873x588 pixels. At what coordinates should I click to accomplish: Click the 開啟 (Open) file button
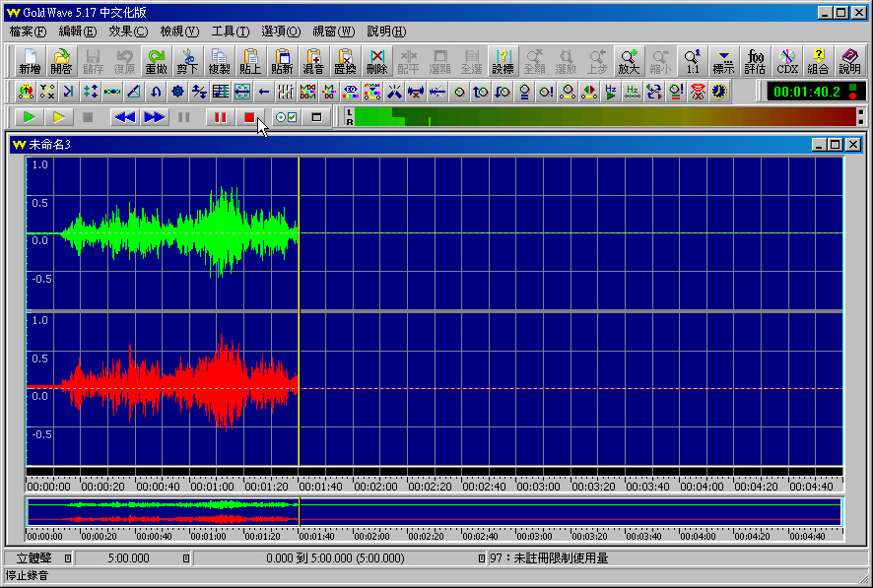point(61,61)
